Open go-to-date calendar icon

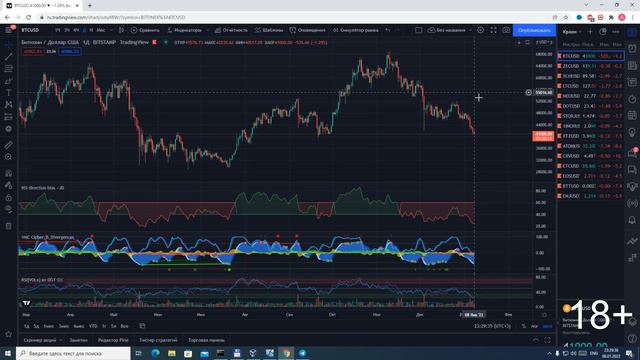(x=142, y=326)
